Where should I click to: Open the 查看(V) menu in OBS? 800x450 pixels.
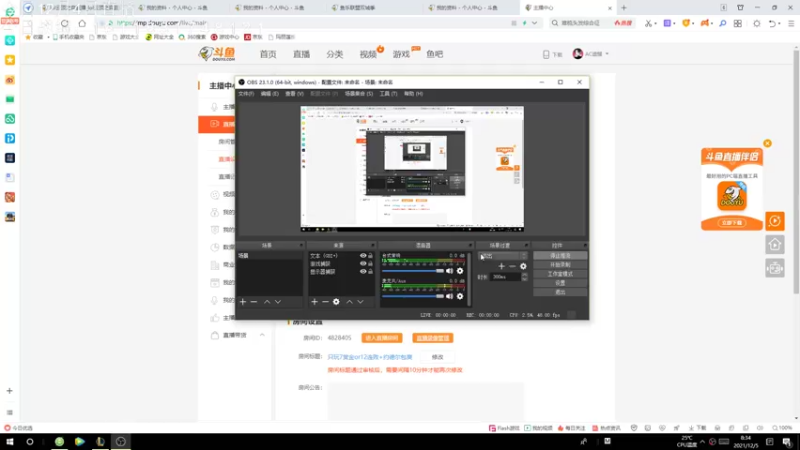click(294, 94)
